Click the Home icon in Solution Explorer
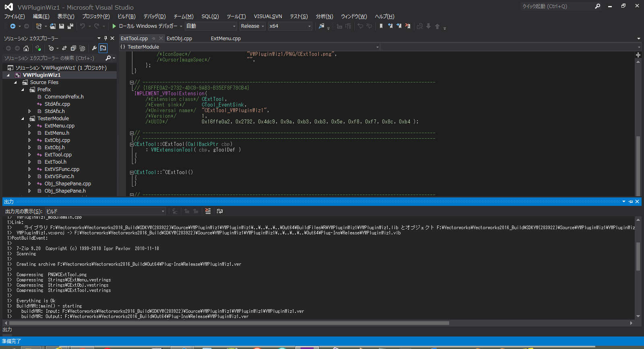Screen dimensions: 644x349 point(26,48)
